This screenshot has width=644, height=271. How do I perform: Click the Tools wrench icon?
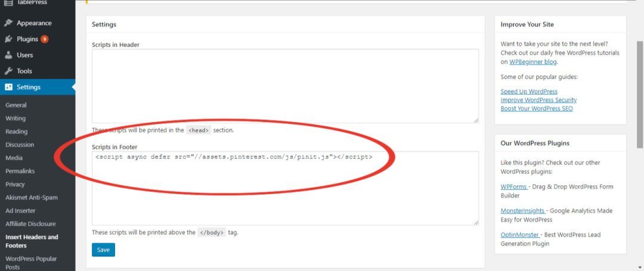8,71
